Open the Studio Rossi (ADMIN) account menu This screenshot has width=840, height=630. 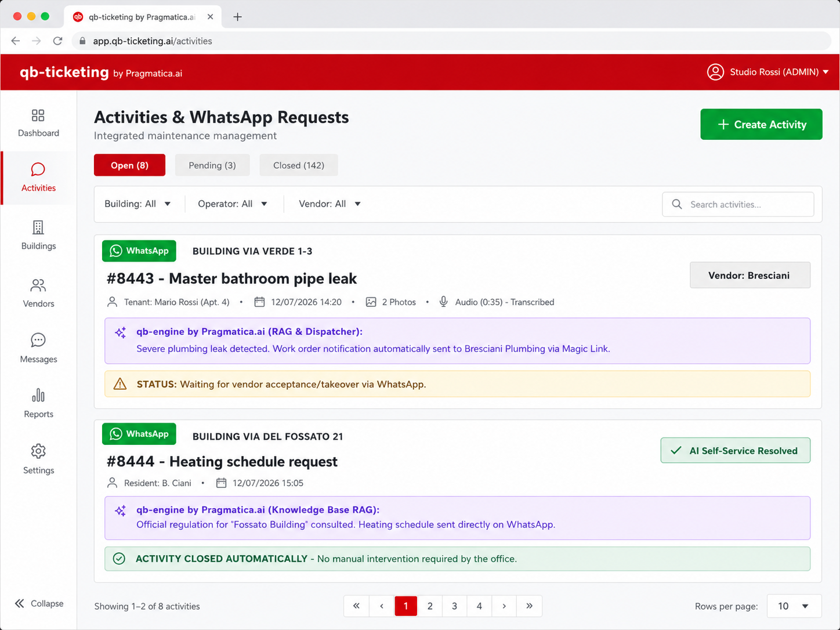click(767, 72)
